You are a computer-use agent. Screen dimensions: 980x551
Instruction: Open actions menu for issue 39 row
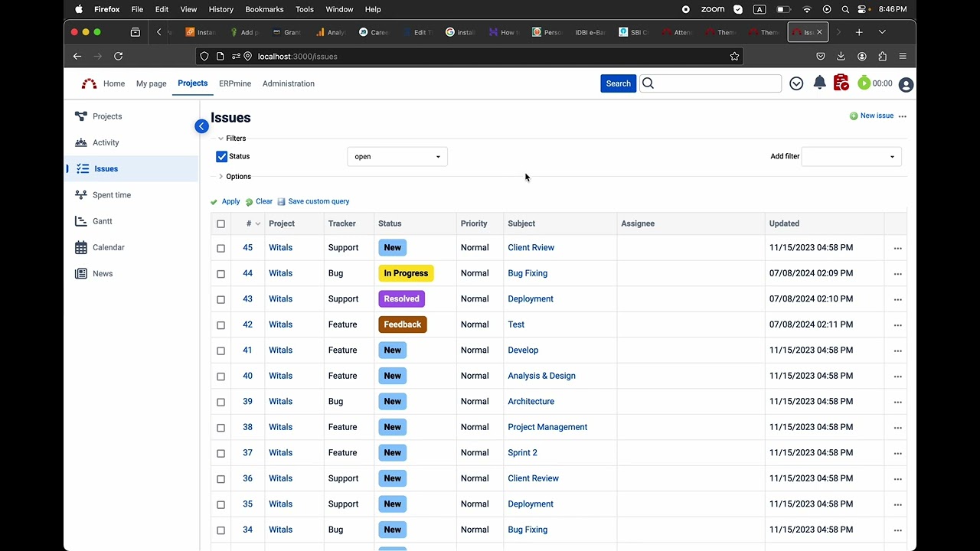tap(897, 402)
